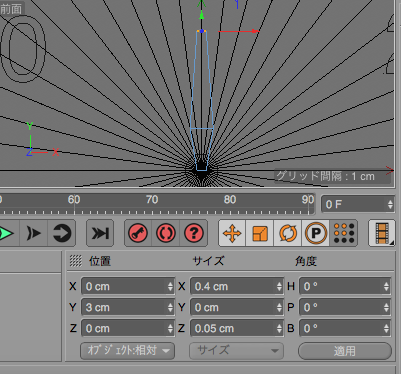Toggle rotation keyframe recording icon
Image resolution: width=401 pixels, height=374 pixels.
[288, 233]
